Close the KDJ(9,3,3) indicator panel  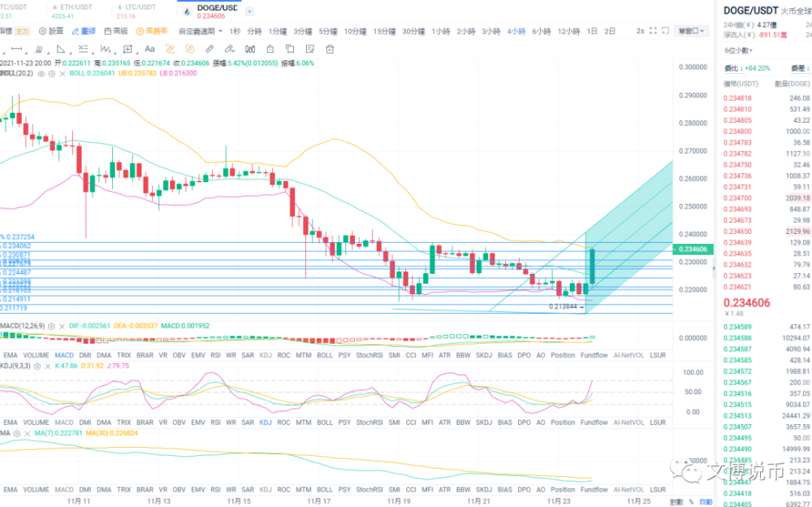[x=48, y=366]
